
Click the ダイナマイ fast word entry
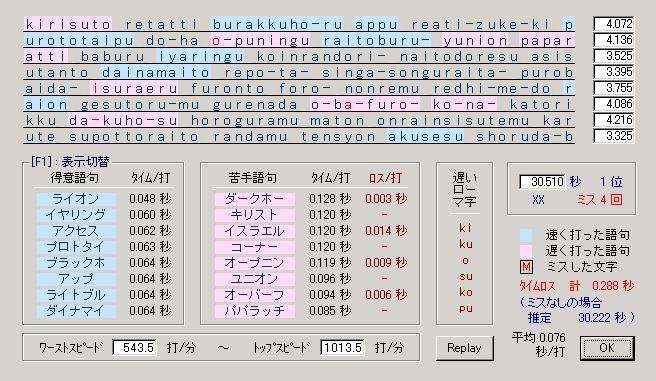click(x=76, y=311)
